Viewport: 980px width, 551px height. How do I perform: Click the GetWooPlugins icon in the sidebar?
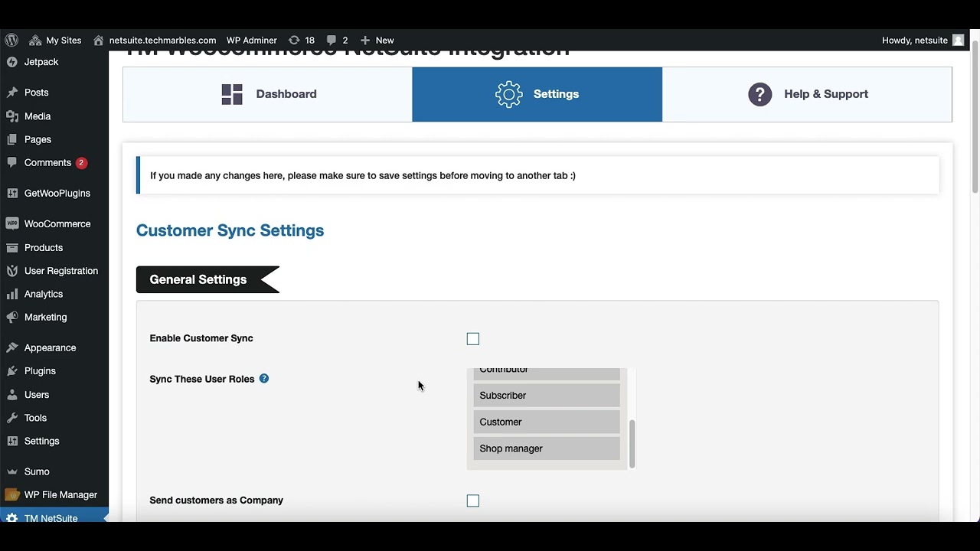pyautogui.click(x=11, y=194)
